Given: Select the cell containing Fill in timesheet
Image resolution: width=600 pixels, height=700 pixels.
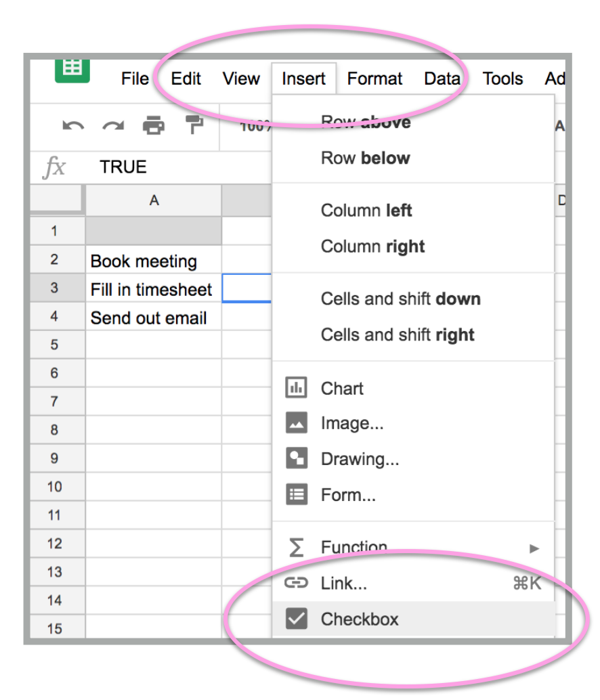Looking at the screenshot, I should point(152,289).
